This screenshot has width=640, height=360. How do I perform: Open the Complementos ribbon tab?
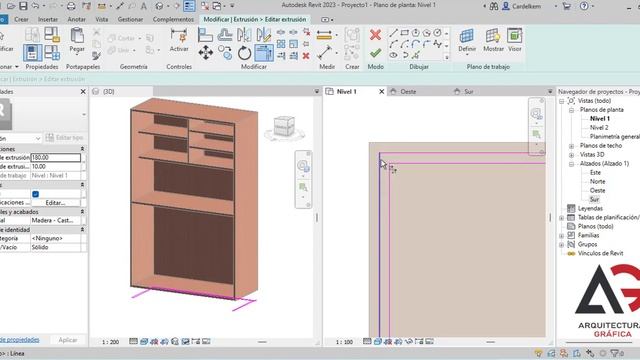click(x=173, y=19)
